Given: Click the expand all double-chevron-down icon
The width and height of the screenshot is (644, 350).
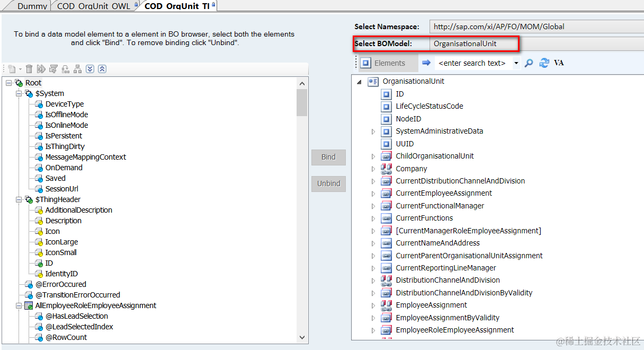Looking at the screenshot, I should [90, 69].
